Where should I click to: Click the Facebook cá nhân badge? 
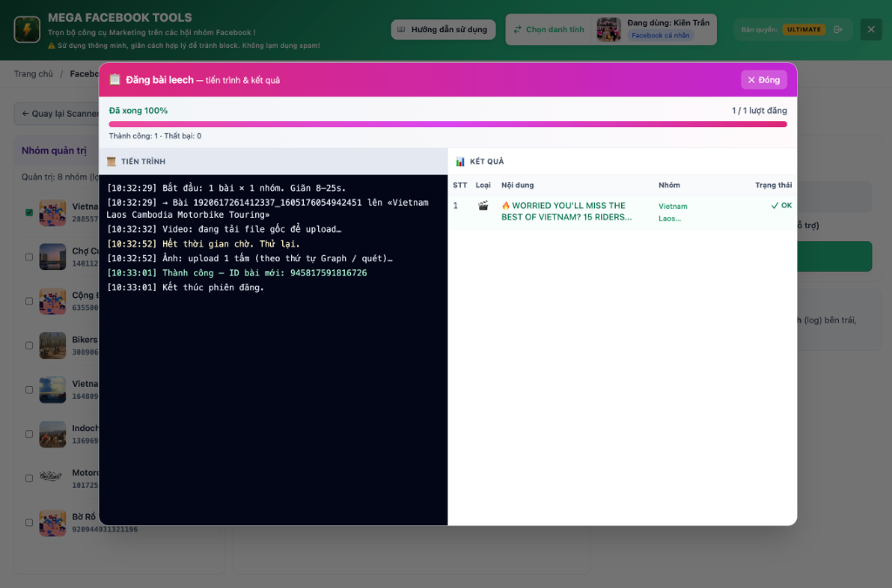(x=660, y=35)
